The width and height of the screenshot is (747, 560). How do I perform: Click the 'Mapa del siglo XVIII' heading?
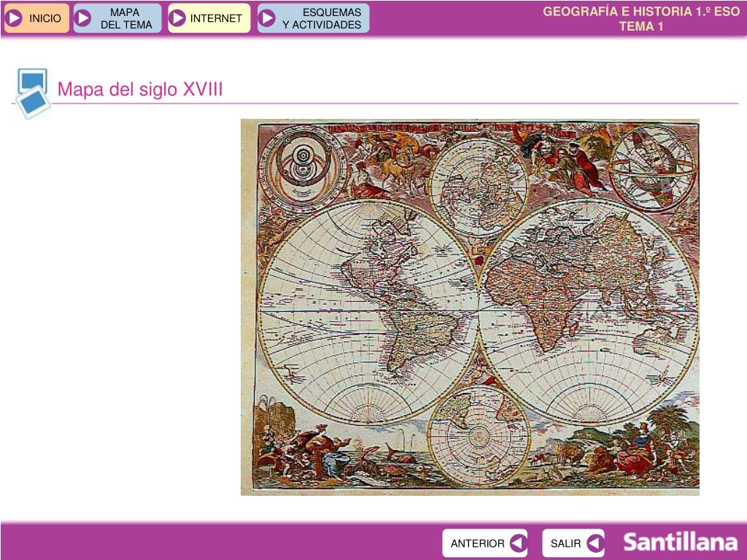(140, 89)
